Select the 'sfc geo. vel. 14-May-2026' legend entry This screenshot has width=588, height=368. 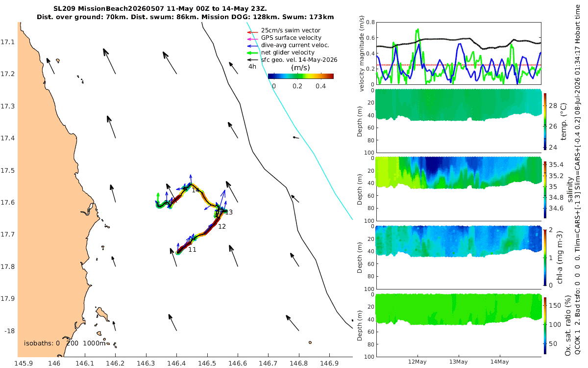(x=299, y=60)
